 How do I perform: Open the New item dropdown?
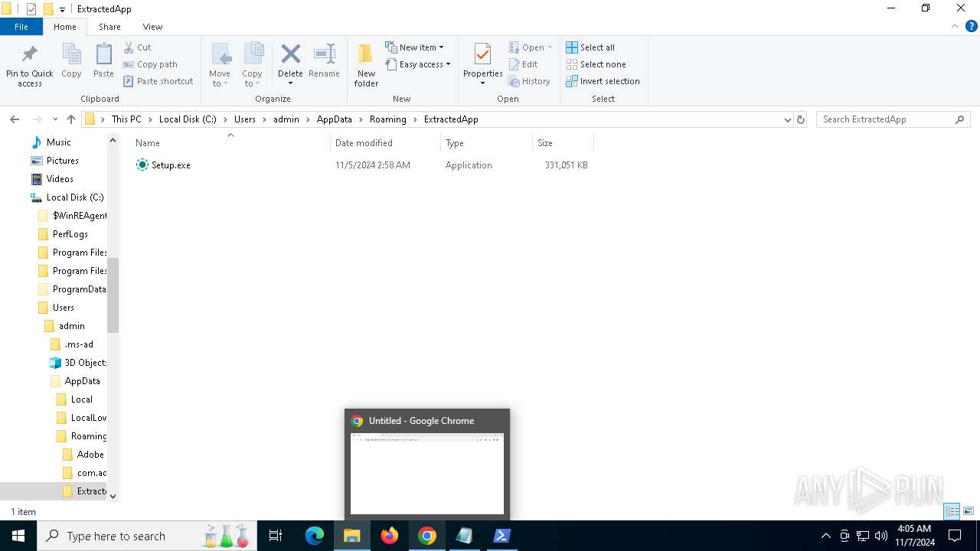[x=414, y=47]
